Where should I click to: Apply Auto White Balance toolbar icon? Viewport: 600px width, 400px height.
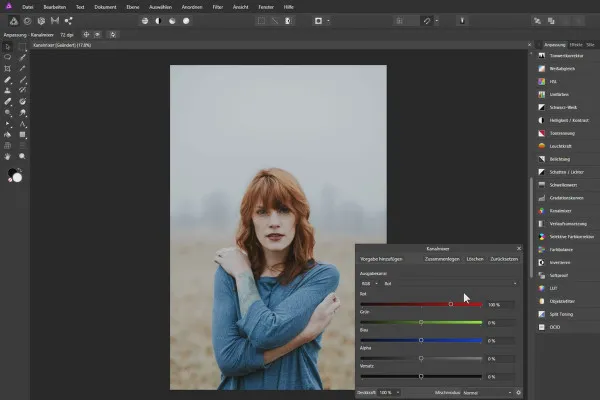point(186,21)
